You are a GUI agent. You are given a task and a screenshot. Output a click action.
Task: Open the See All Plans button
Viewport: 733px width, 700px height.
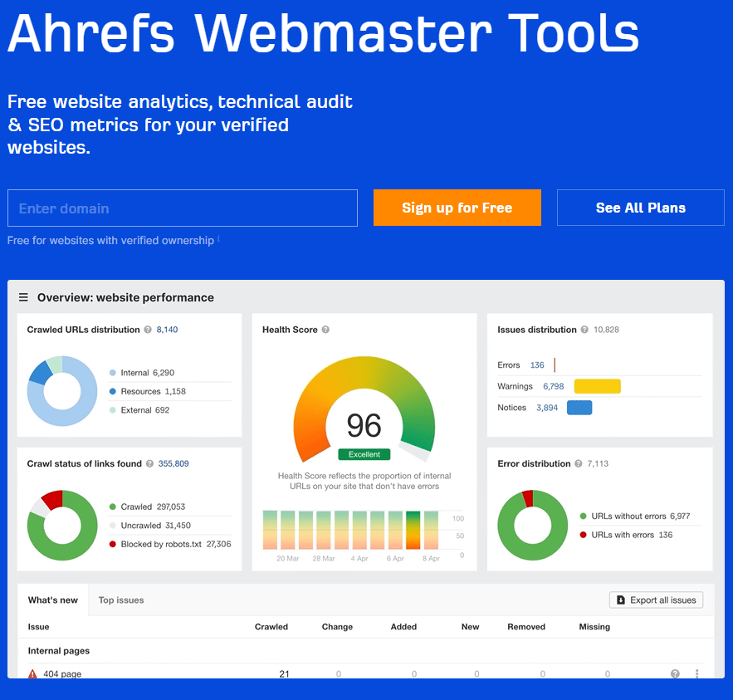pyautogui.click(x=640, y=208)
